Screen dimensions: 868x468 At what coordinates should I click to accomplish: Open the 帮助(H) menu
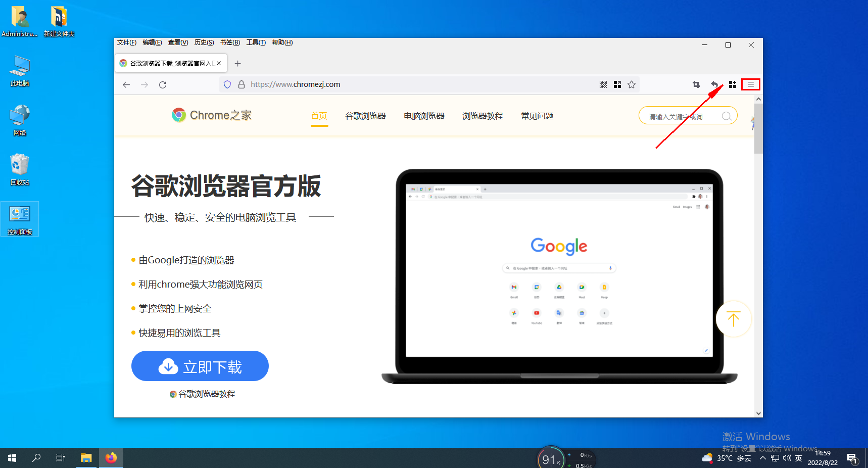click(282, 42)
